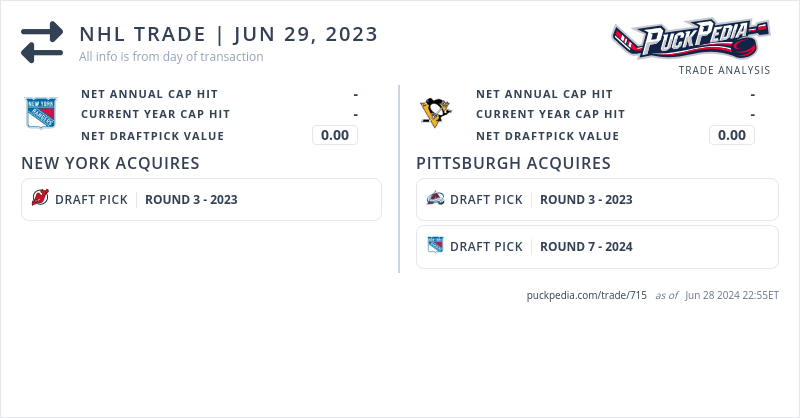Viewport: 800px width, 418px height.
Task: Click the New York Acquires heading
Action: coord(110,163)
